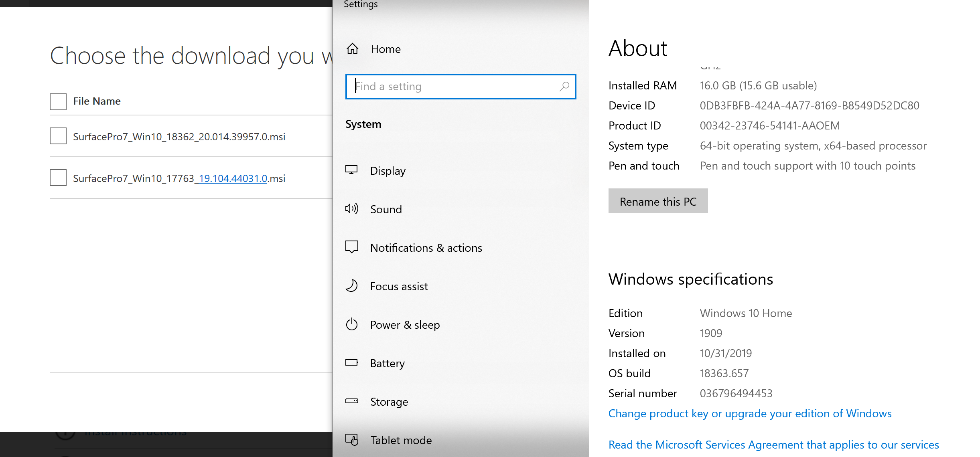Click the Storage drive icon
Screen dimensions: 980x457
pyautogui.click(x=352, y=401)
